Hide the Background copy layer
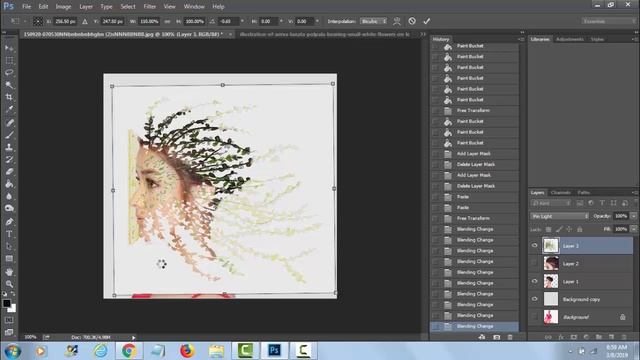This screenshot has height=360, width=640. 534,299
